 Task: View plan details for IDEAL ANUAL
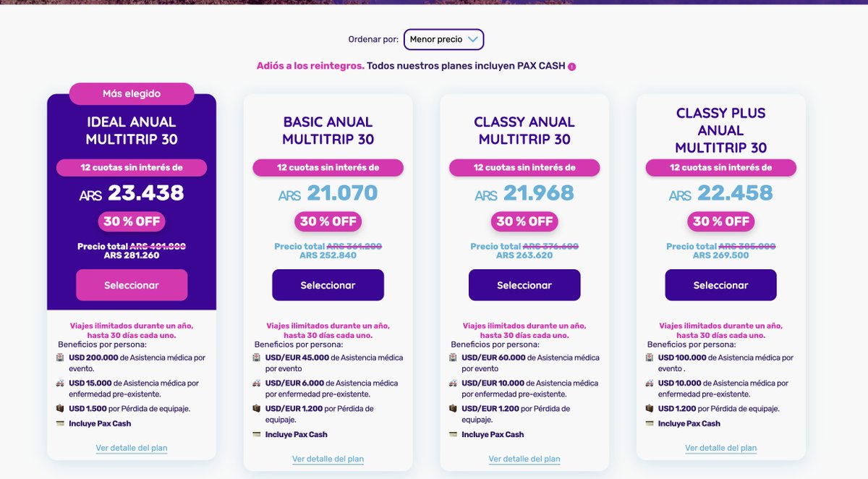[x=132, y=448]
